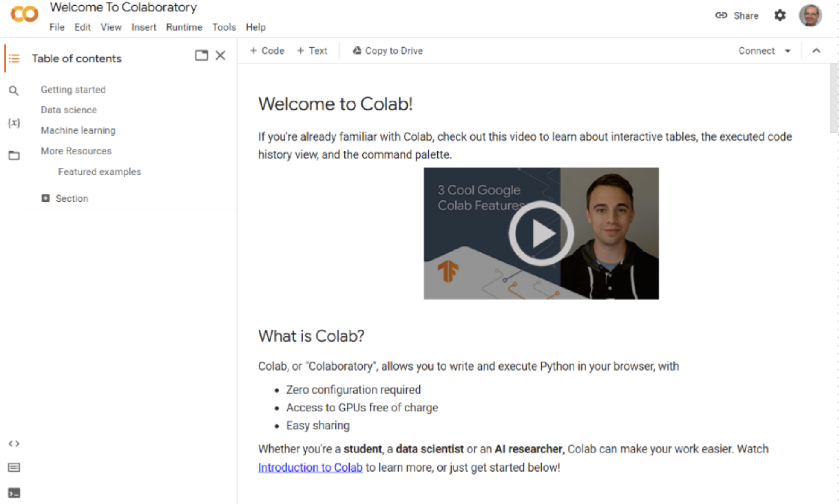Expand the Connect dropdown arrow
This screenshot has height=504, width=839.
[787, 51]
